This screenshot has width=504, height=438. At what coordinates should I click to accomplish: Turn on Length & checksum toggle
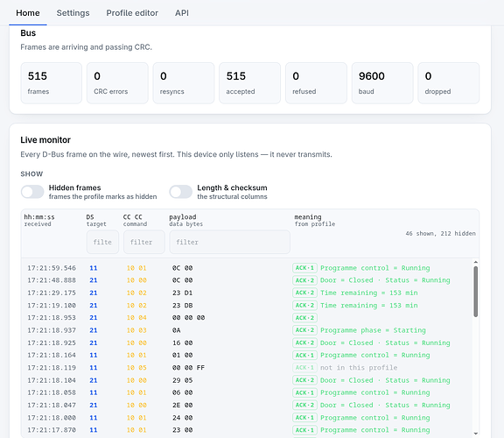(x=180, y=192)
